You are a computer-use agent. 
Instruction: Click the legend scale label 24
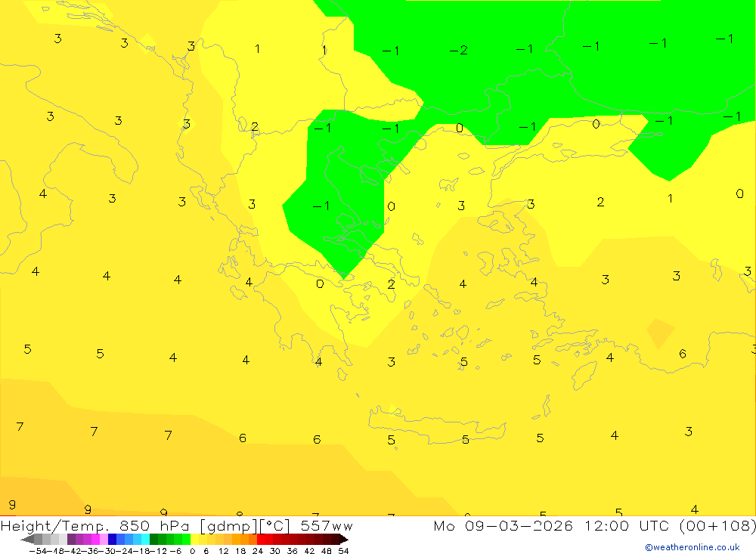click(258, 551)
